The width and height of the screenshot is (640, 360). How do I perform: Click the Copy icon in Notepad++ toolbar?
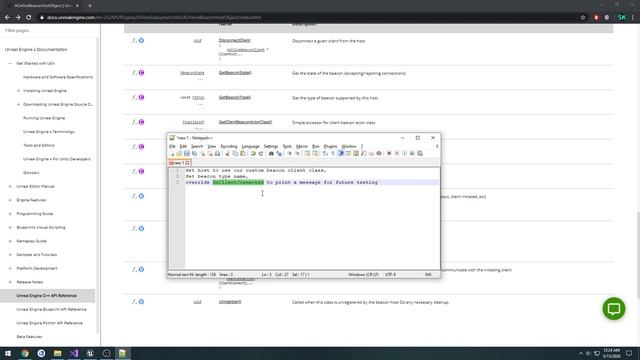click(x=235, y=153)
